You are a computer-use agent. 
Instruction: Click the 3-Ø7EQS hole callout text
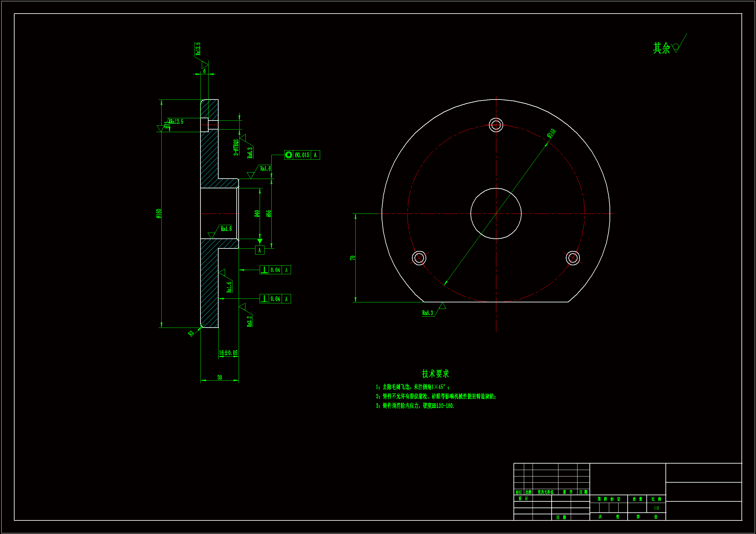(x=236, y=147)
